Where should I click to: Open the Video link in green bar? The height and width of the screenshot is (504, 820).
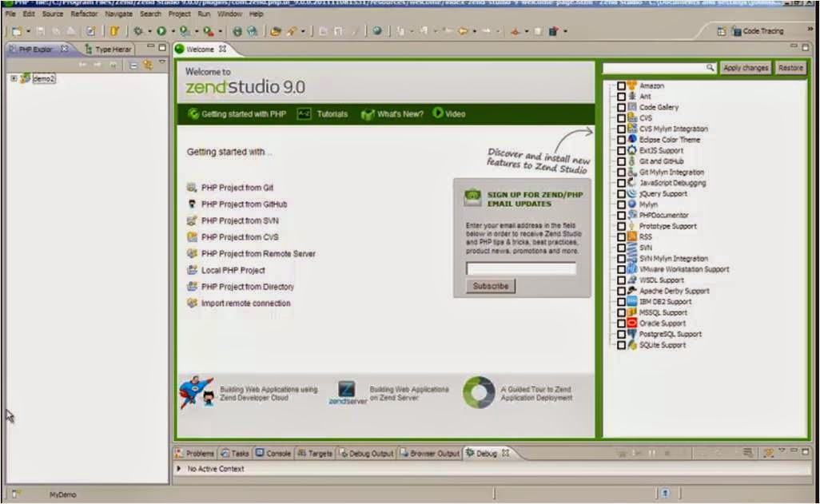(x=455, y=114)
